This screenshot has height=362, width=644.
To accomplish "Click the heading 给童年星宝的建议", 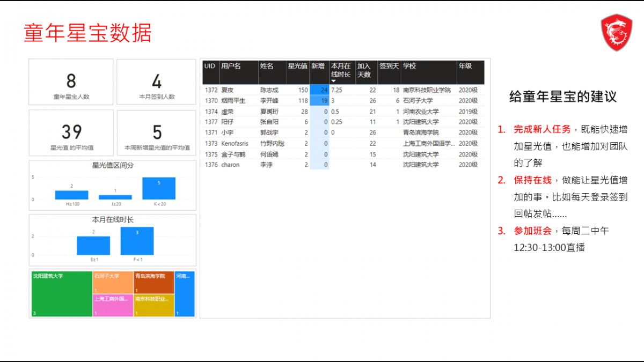I will [x=563, y=97].
